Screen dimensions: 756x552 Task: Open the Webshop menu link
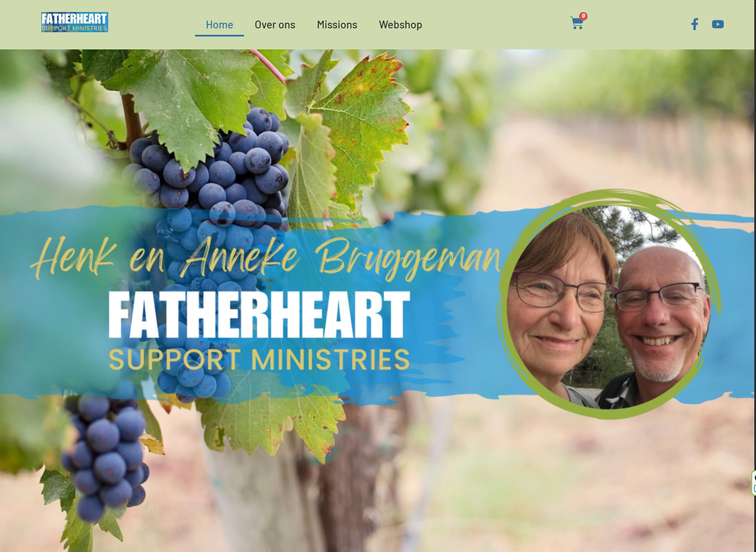pyautogui.click(x=400, y=24)
